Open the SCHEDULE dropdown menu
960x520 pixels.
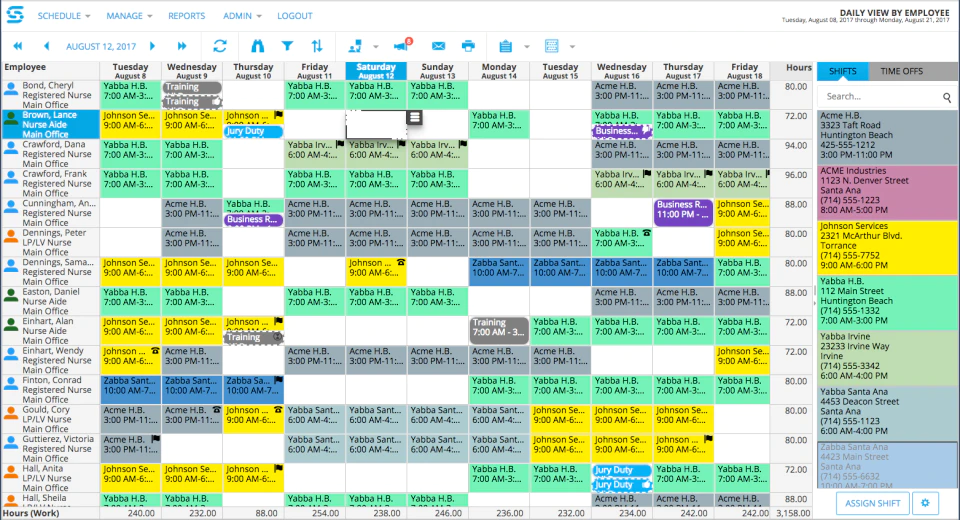(64, 16)
